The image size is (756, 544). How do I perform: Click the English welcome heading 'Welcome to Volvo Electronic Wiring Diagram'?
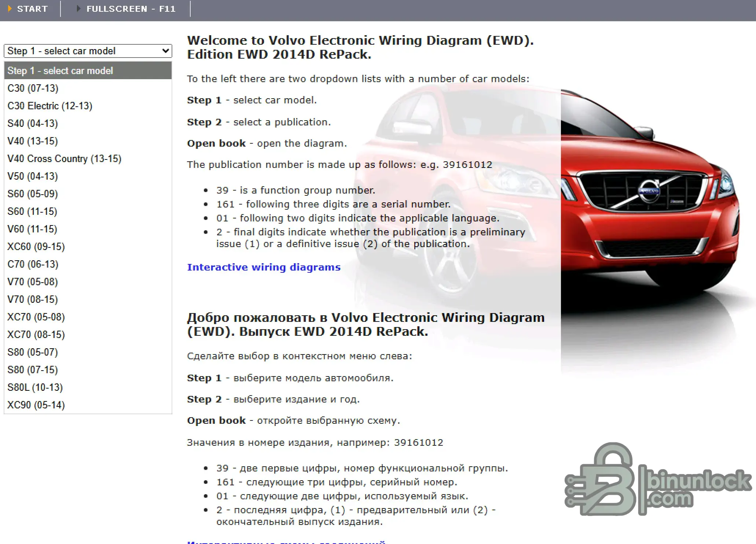360,47
